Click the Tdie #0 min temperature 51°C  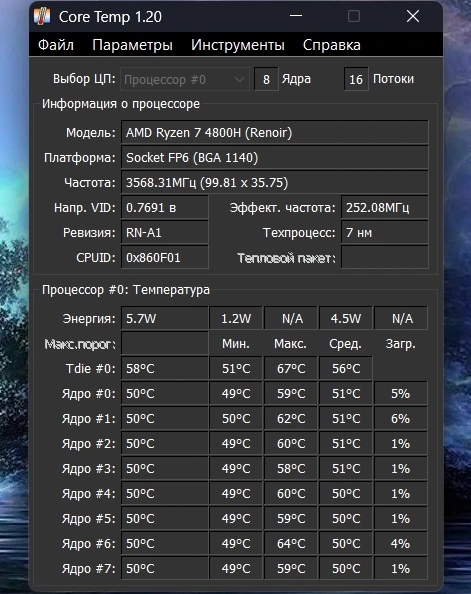pyautogui.click(x=236, y=368)
